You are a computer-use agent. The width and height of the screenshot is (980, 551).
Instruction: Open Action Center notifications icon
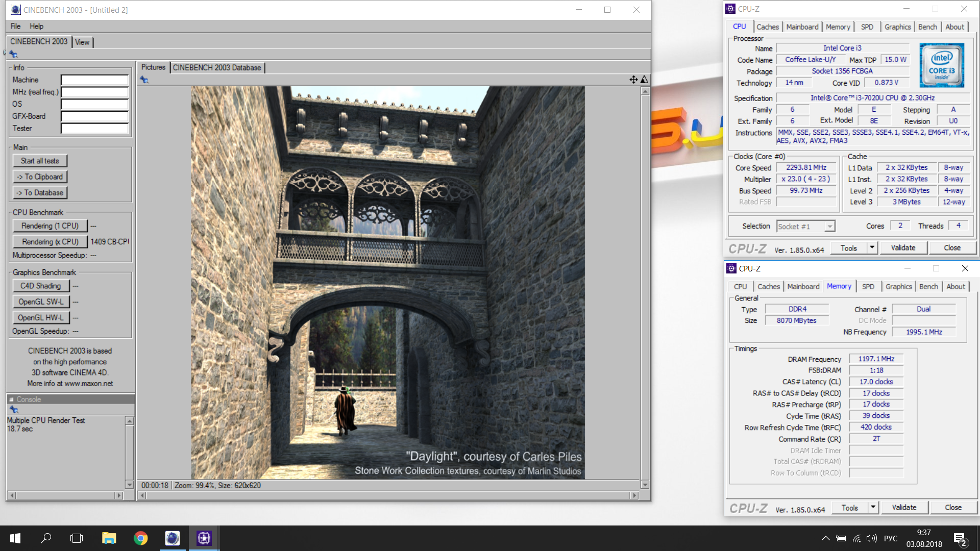click(x=960, y=539)
